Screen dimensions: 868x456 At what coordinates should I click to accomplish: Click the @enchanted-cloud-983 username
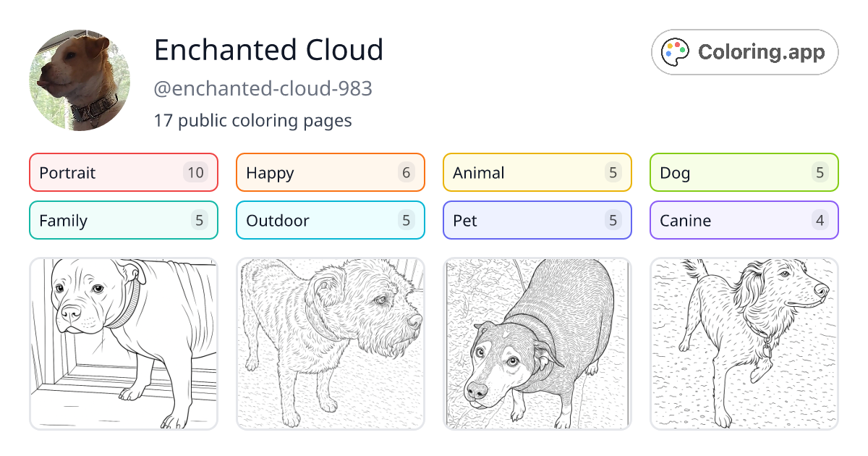[263, 88]
